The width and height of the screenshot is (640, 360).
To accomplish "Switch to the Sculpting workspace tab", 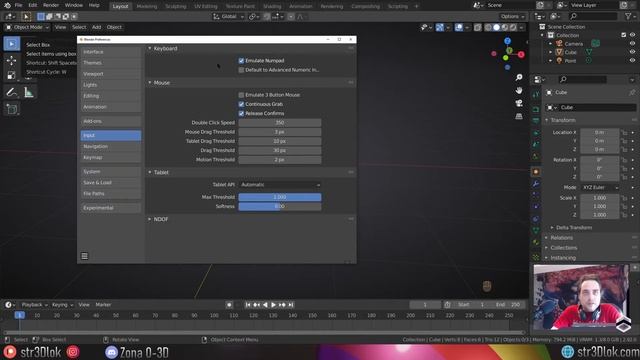I will tap(176, 6).
